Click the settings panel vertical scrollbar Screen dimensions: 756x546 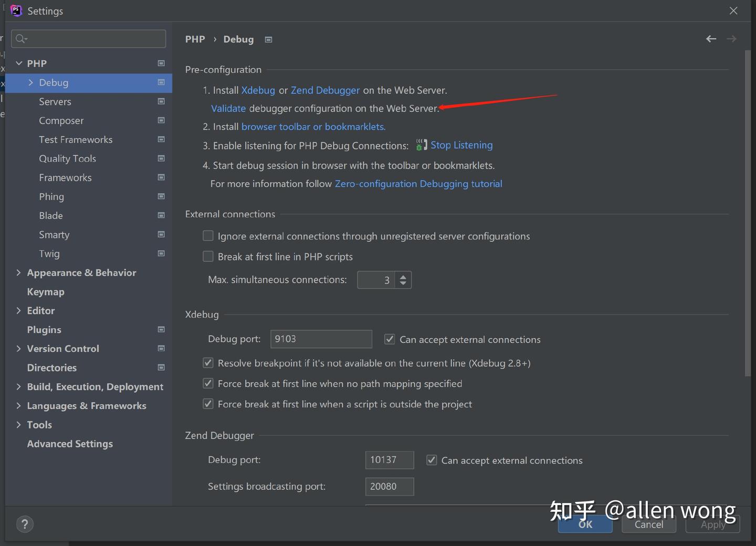coord(748,213)
